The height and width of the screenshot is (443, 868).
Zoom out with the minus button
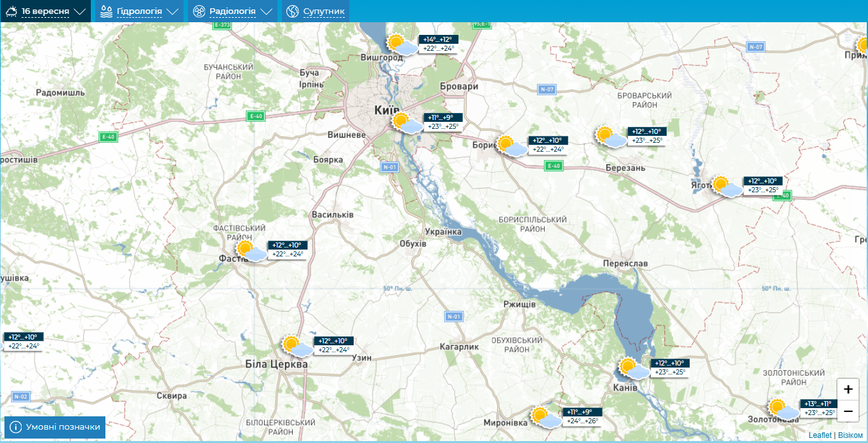click(x=848, y=411)
